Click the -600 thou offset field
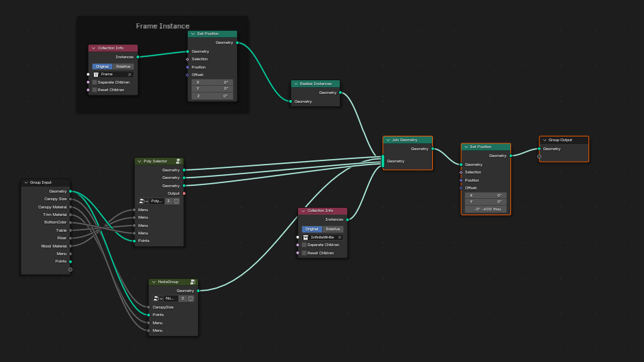This screenshot has width=644, height=362. [486, 209]
